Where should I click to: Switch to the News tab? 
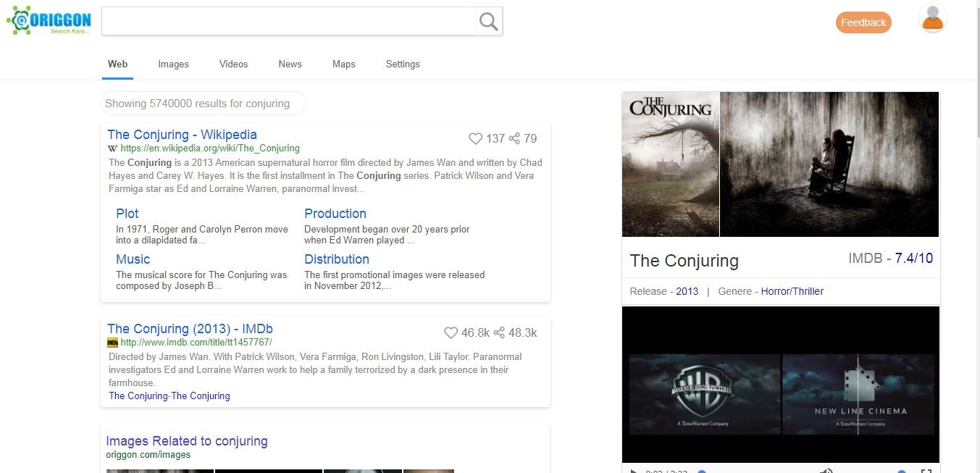click(290, 64)
